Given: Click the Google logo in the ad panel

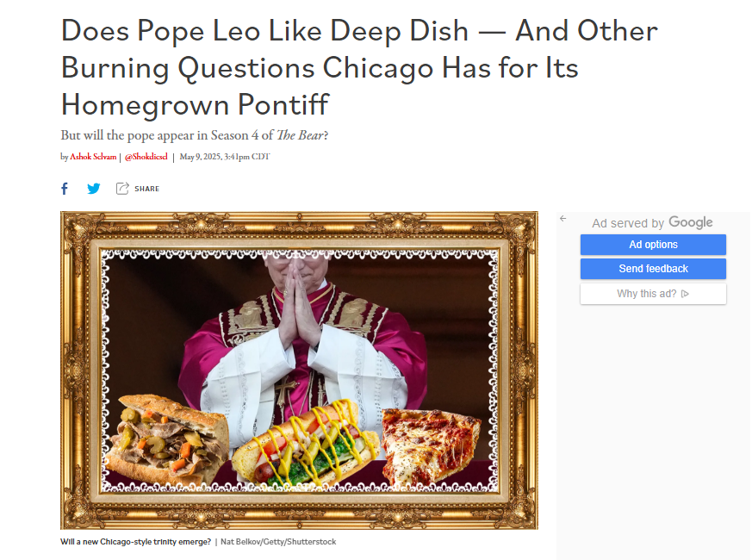Looking at the screenshot, I should click(x=691, y=222).
